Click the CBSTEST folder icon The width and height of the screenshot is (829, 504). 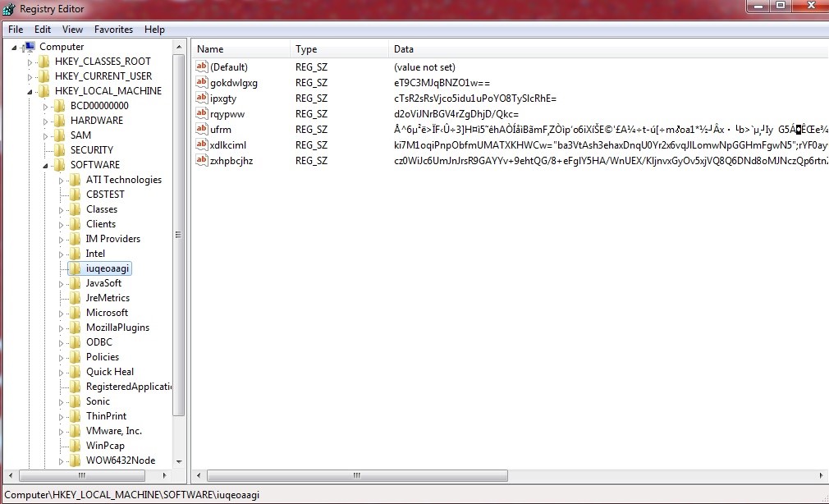click(x=76, y=195)
